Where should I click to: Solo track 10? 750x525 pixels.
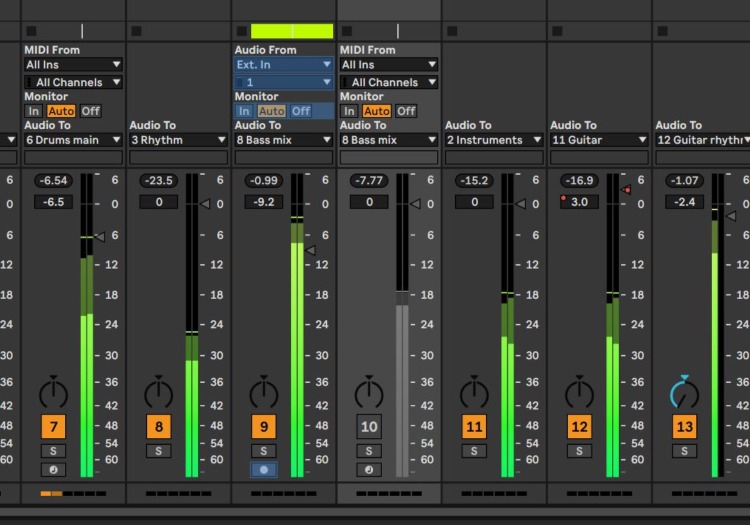point(369,451)
